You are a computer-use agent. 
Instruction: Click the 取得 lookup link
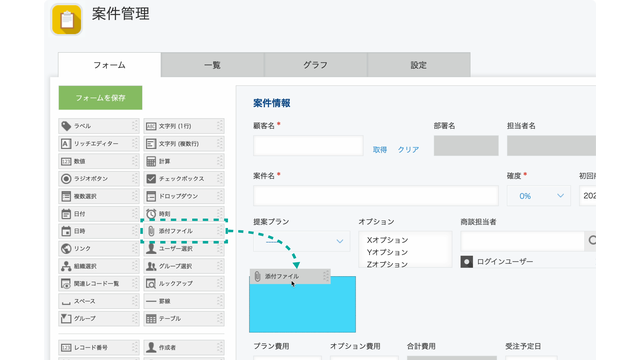pyautogui.click(x=380, y=150)
